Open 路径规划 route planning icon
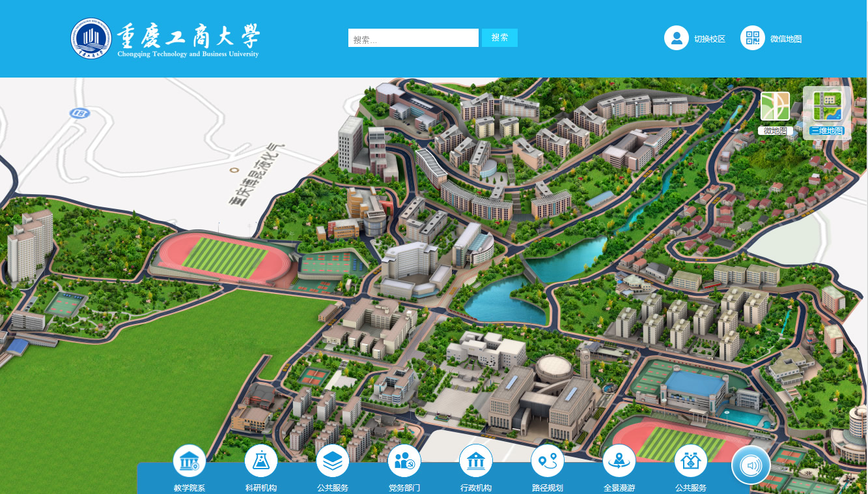This screenshot has height=494, width=868. 548,461
